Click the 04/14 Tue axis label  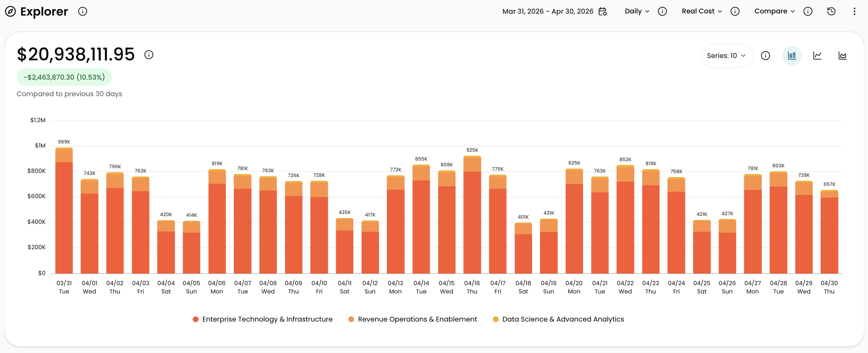421,287
